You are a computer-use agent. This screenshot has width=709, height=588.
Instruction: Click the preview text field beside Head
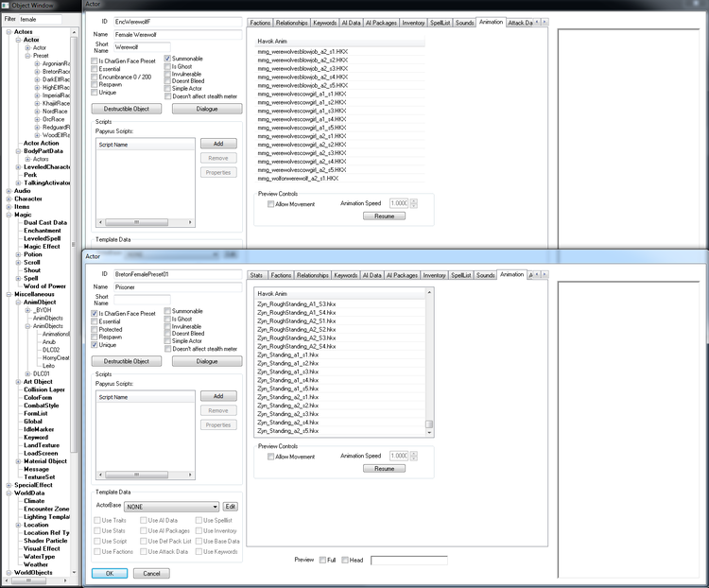pos(408,561)
